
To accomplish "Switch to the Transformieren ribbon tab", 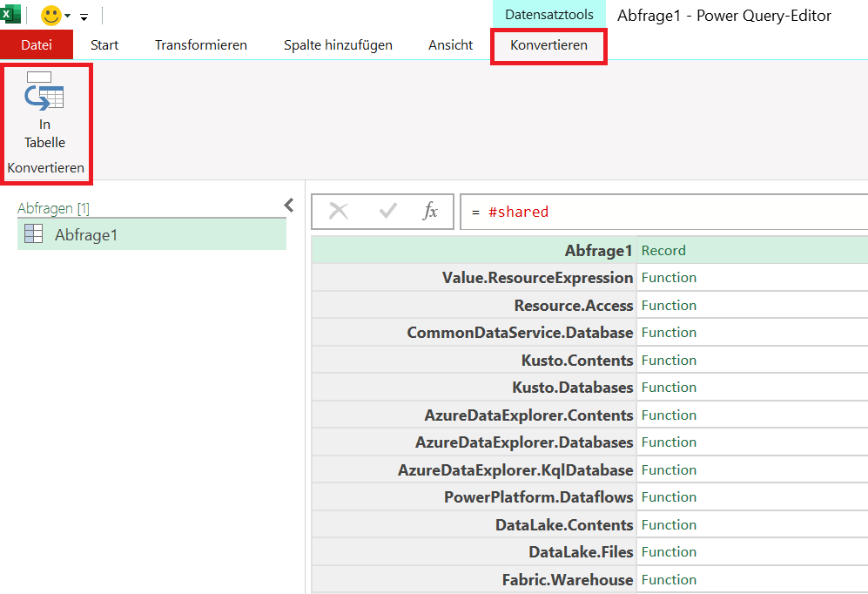I will pos(201,44).
